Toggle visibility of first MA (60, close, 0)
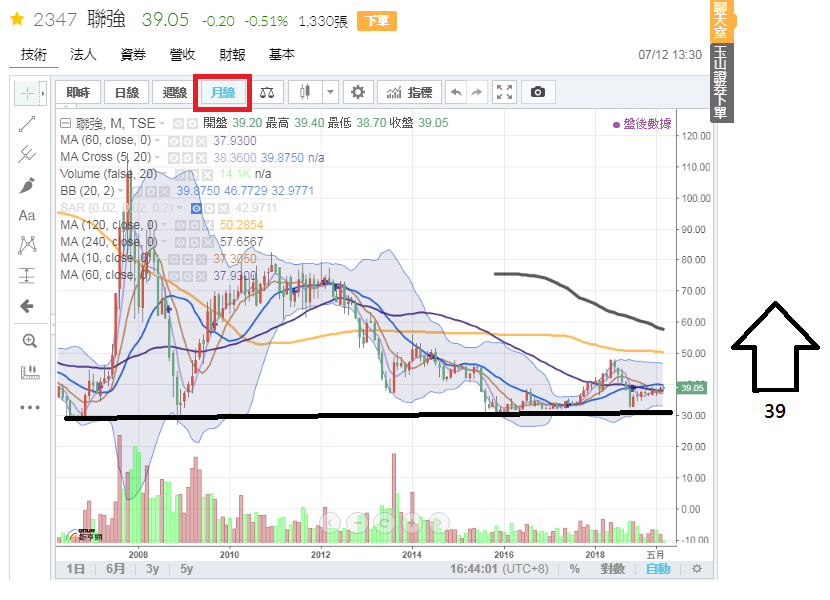The image size is (830, 600). tap(174, 141)
